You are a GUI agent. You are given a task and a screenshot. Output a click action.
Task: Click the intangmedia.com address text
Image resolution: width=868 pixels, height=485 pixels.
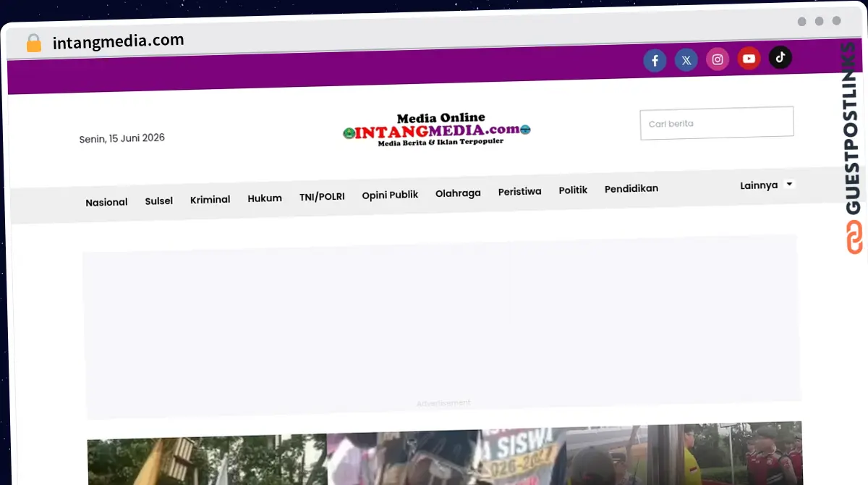click(x=118, y=41)
